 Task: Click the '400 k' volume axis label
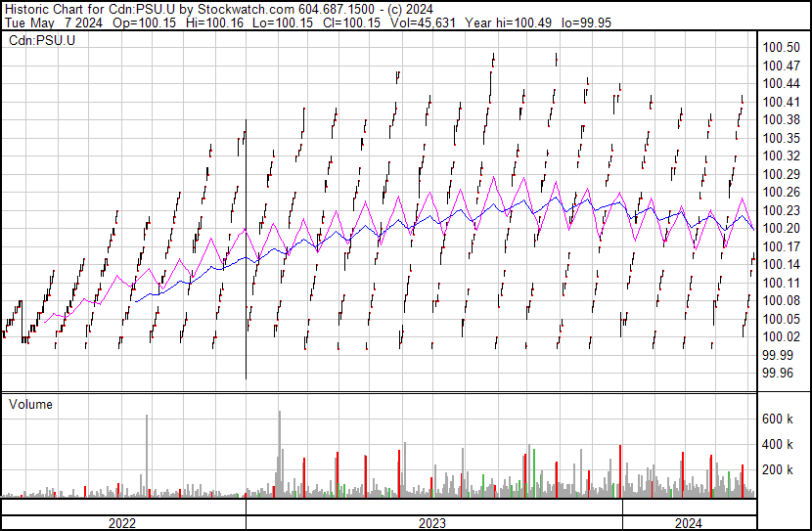pos(778,444)
